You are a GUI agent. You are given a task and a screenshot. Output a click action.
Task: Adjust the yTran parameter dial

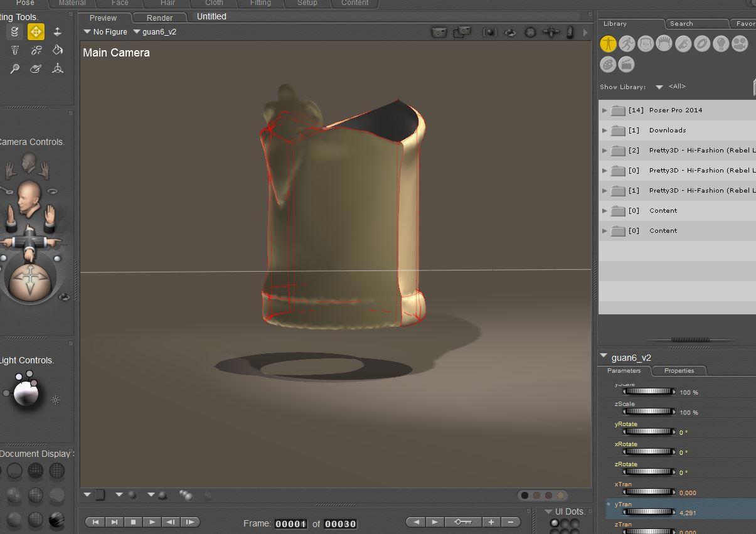click(x=649, y=512)
